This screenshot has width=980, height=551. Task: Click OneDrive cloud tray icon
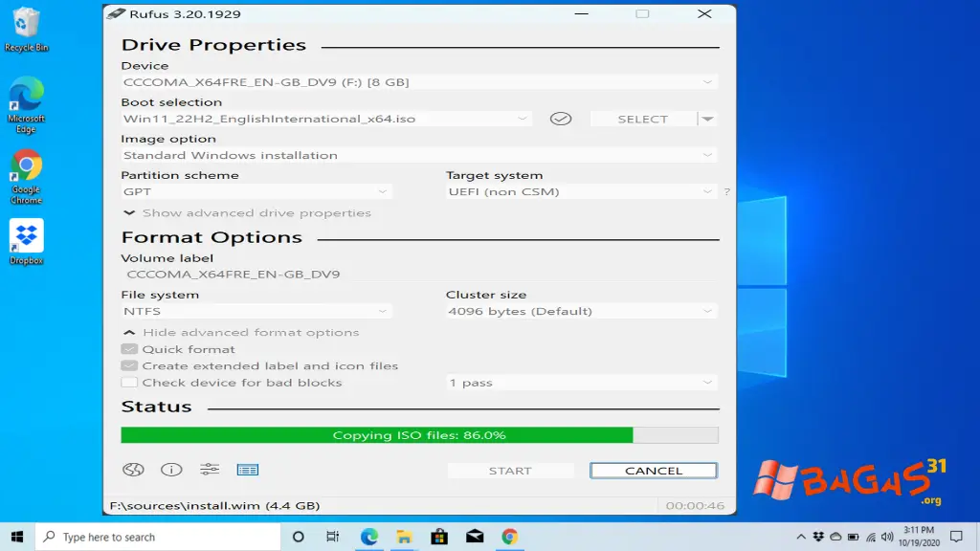(835, 537)
